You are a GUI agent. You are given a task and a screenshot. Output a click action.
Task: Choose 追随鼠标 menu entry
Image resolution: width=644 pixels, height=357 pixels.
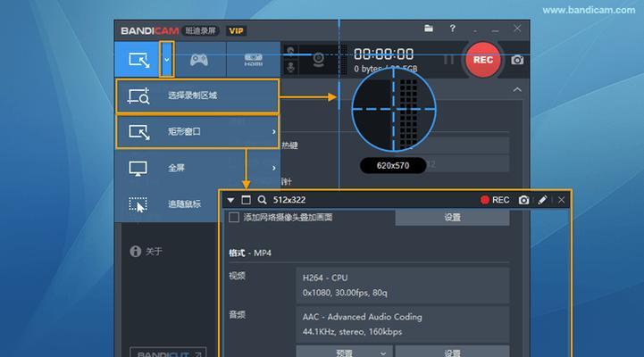point(167,204)
